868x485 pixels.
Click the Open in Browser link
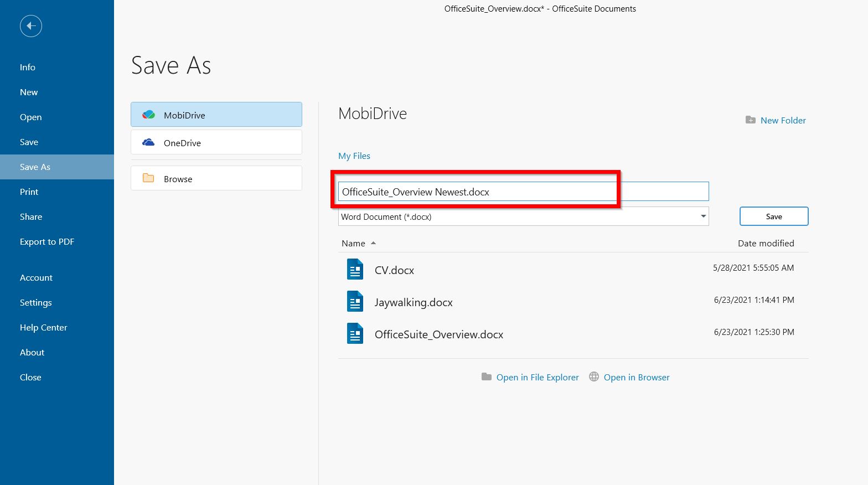pos(637,377)
